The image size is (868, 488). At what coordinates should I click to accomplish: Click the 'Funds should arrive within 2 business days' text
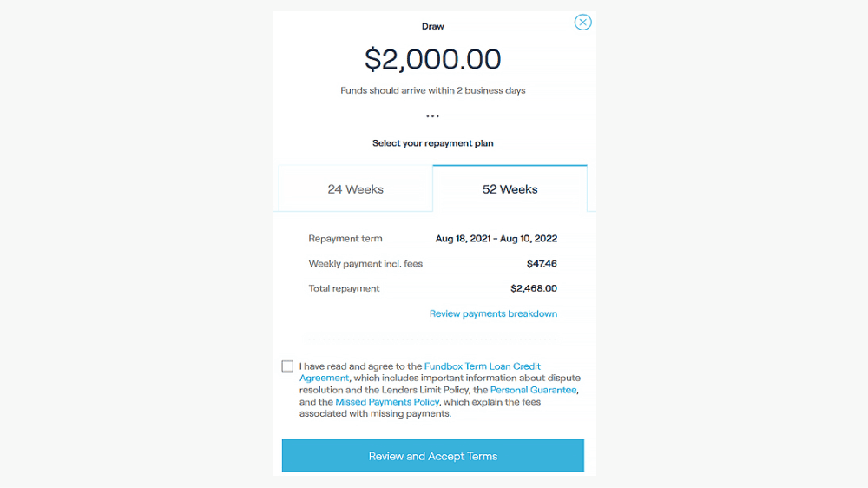pos(433,90)
